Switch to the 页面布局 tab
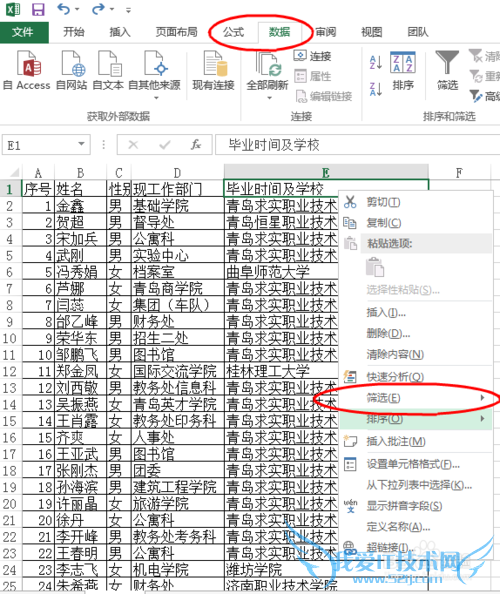The width and height of the screenshot is (500, 594). pyautogui.click(x=177, y=32)
